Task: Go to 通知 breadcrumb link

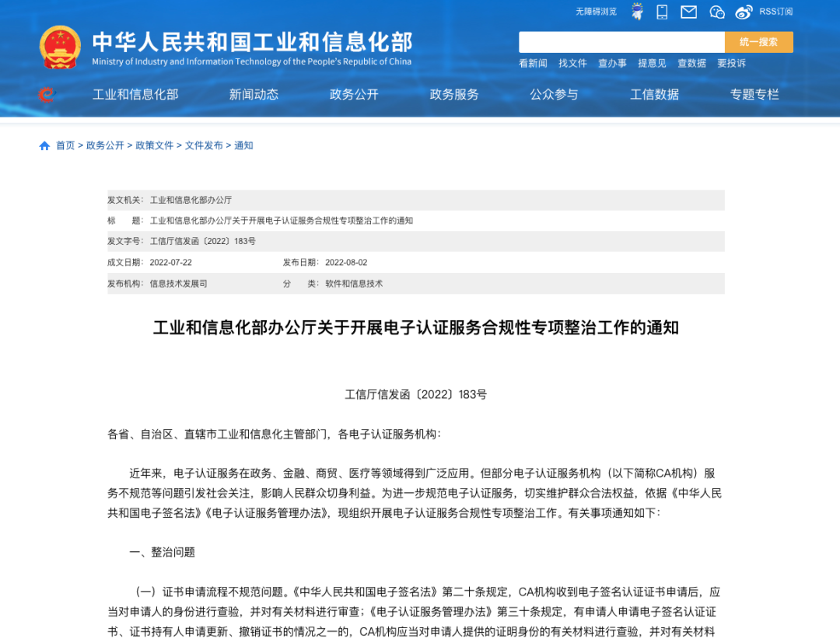Action: pyautogui.click(x=243, y=145)
